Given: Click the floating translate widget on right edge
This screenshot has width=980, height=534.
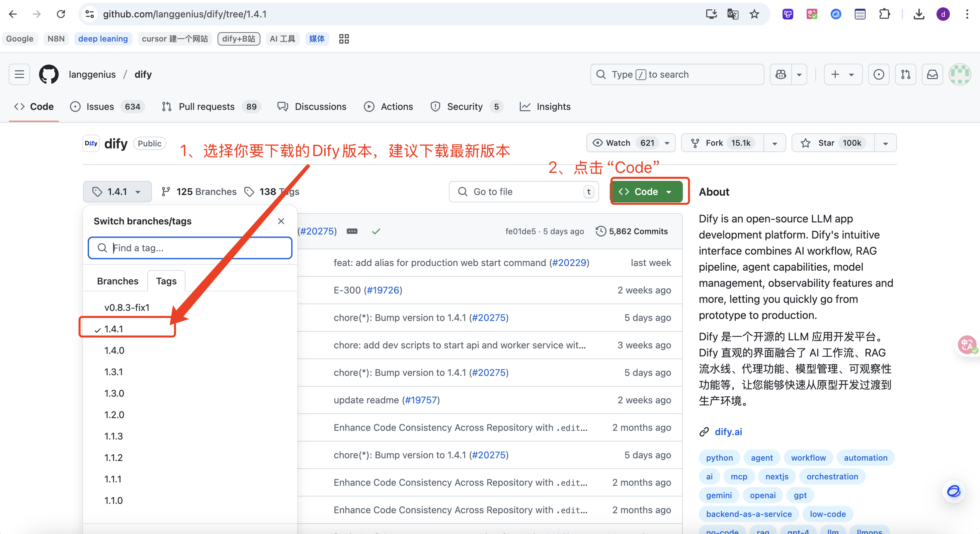Looking at the screenshot, I should pyautogui.click(x=967, y=345).
